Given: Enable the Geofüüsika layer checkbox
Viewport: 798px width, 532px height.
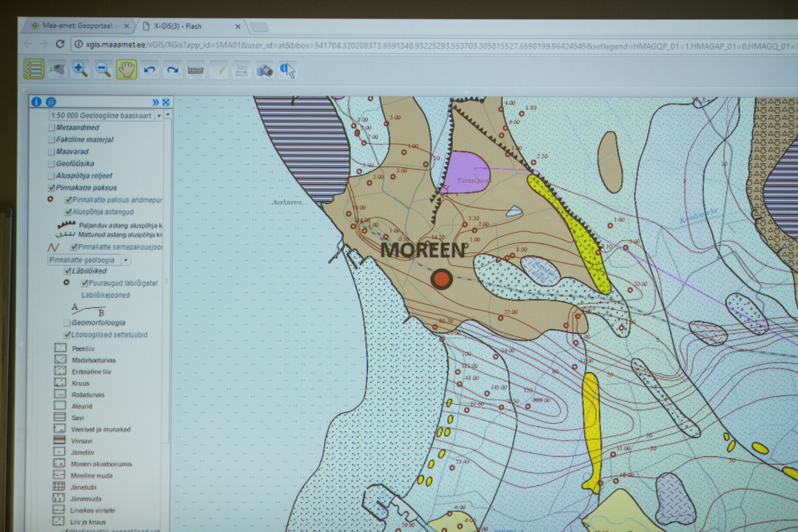Looking at the screenshot, I should [x=52, y=164].
